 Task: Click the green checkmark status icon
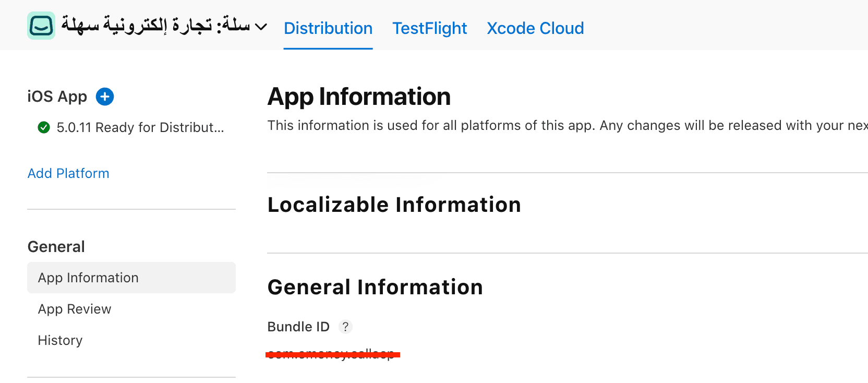pyautogui.click(x=44, y=127)
